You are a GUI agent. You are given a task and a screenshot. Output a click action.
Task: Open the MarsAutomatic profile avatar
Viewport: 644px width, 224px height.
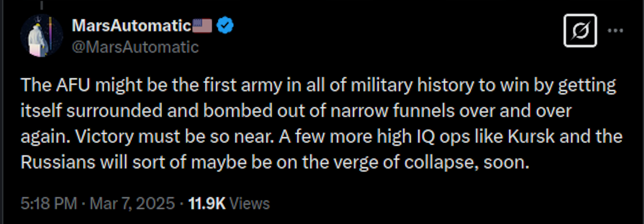pos(42,36)
